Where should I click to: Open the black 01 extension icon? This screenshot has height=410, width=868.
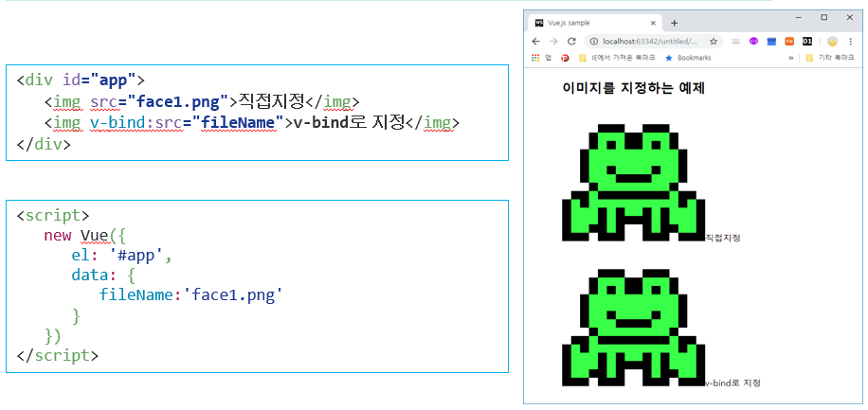[x=807, y=42]
